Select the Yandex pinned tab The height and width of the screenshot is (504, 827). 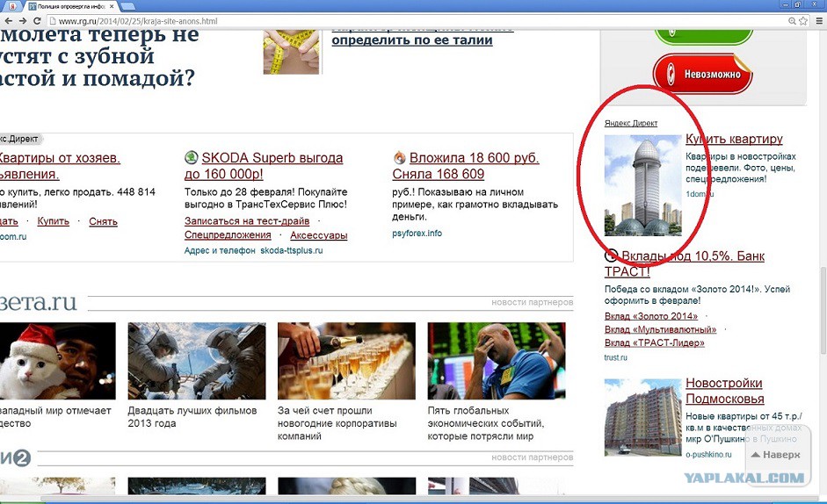[11, 6]
